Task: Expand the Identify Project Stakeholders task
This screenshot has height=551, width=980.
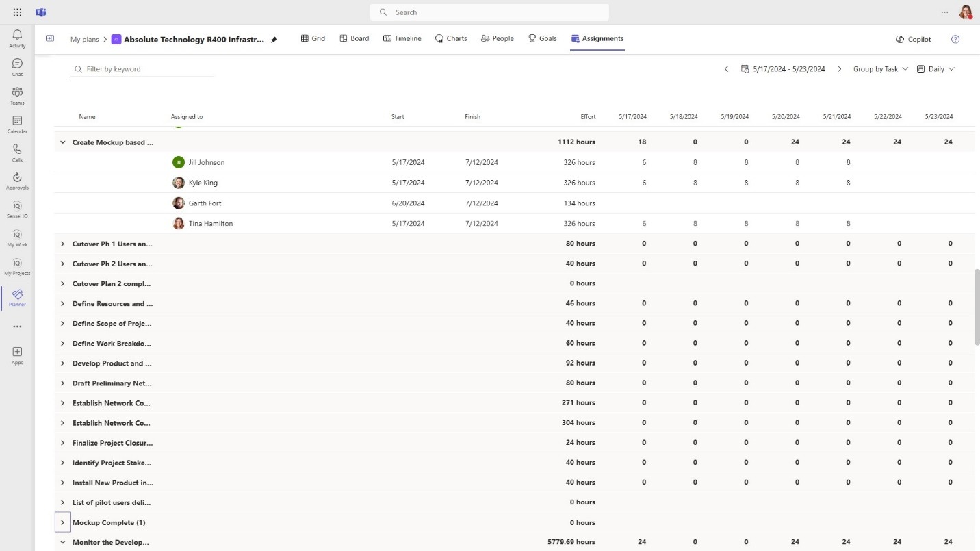Action: coord(62,463)
